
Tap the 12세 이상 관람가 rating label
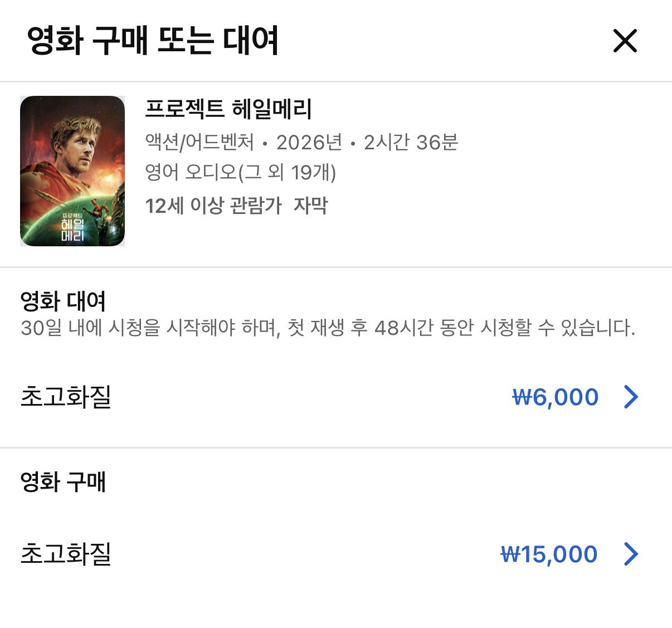point(213,206)
